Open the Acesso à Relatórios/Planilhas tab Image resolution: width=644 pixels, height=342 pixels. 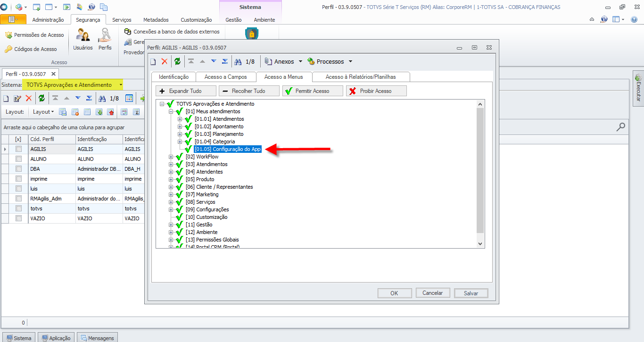point(361,77)
